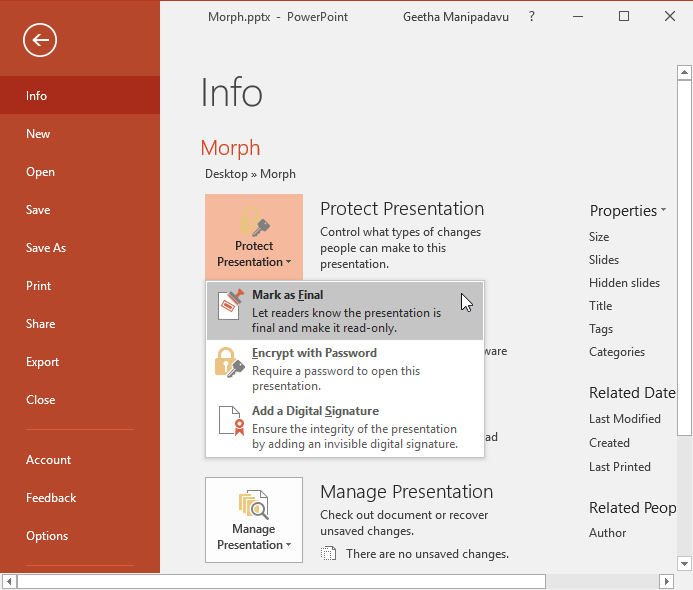Click the vertical scrollbar down arrow
The image size is (693, 590).
coord(684,563)
